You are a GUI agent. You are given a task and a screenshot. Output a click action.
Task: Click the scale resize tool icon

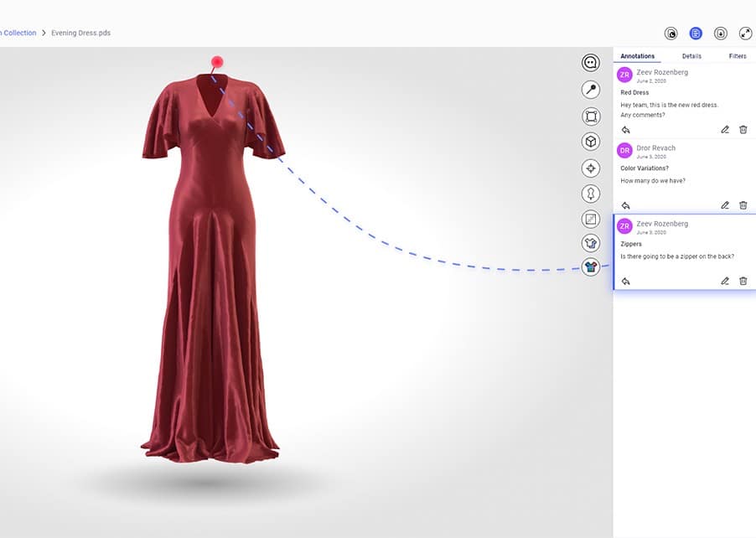591,219
